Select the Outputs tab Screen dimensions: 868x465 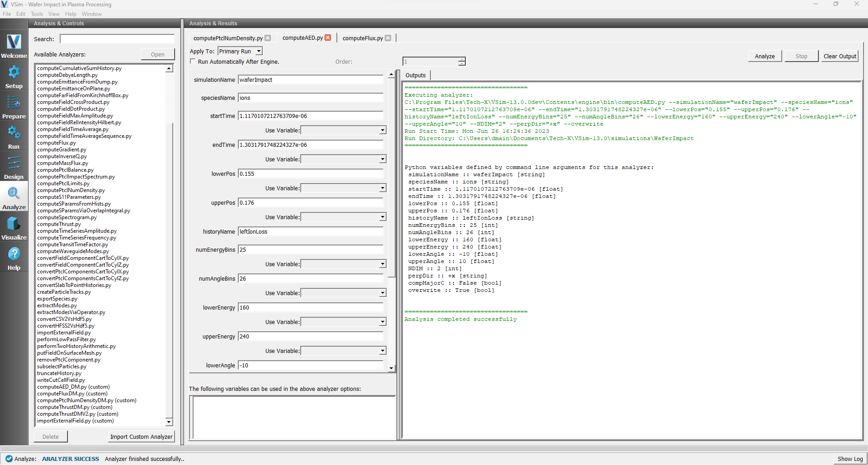pyautogui.click(x=415, y=75)
